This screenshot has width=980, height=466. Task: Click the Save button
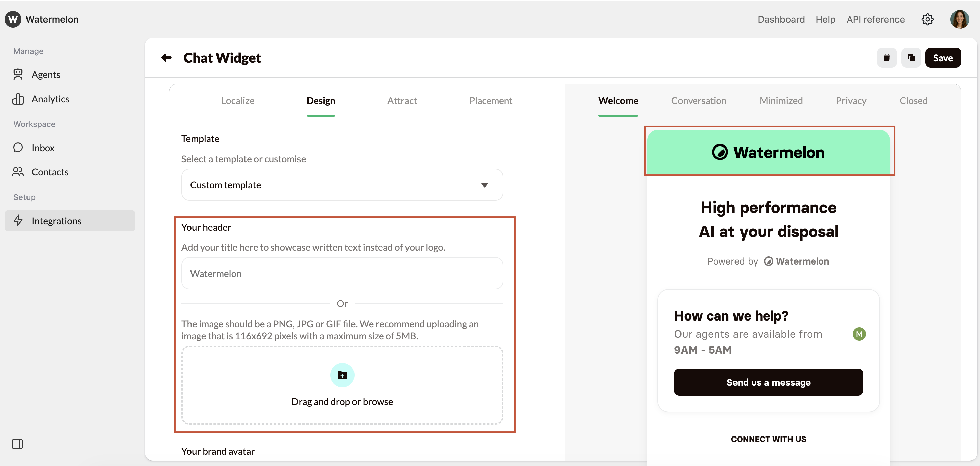tap(943, 58)
